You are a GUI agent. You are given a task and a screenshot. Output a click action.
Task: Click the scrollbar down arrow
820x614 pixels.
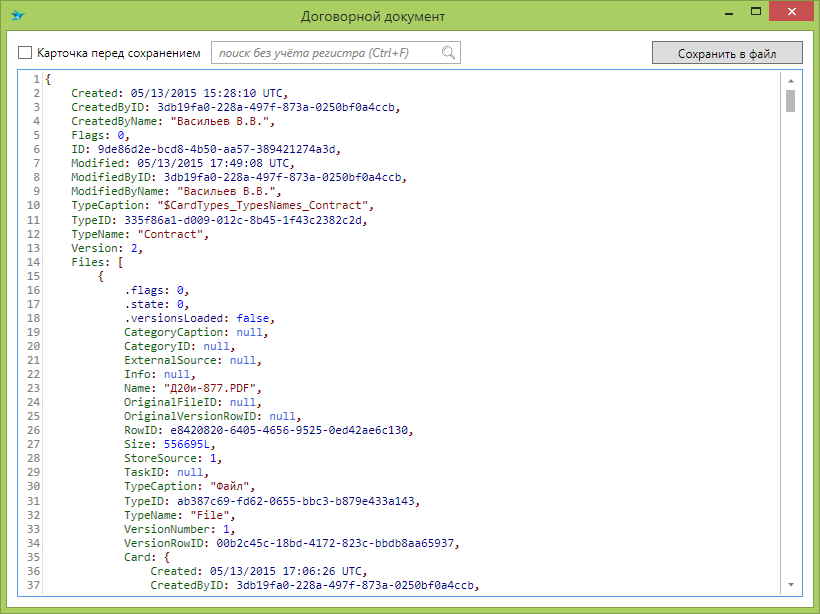pyautogui.click(x=790, y=584)
